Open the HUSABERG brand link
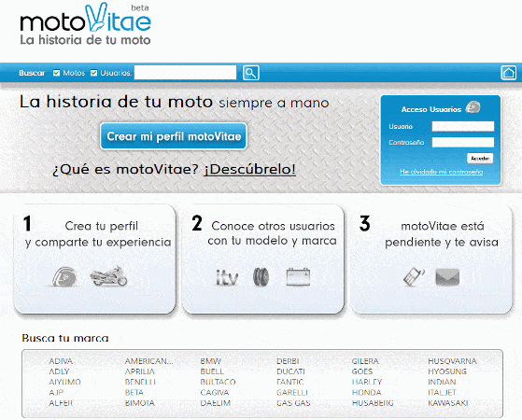Image resolution: width=522 pixels, height=420 pixels. point(373,403)
